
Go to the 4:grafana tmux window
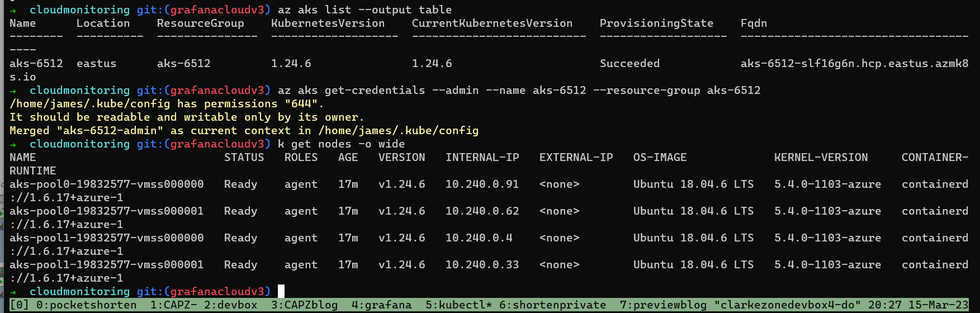[381, 305]
